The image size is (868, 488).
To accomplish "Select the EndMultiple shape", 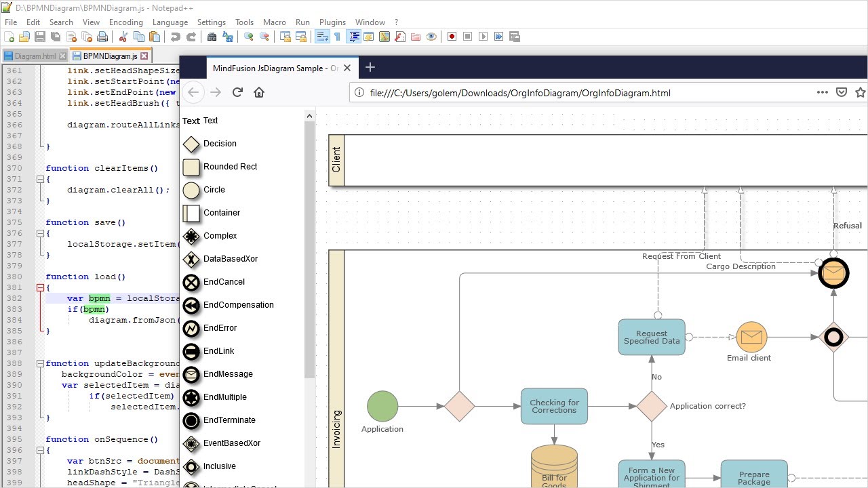I will pos(216,397).
